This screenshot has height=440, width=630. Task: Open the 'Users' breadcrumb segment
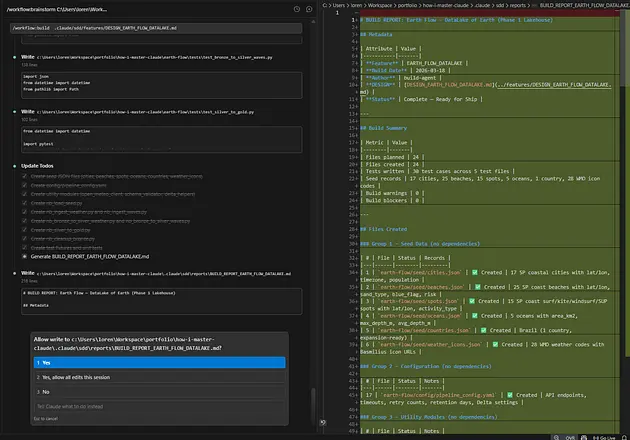[339, 5]
